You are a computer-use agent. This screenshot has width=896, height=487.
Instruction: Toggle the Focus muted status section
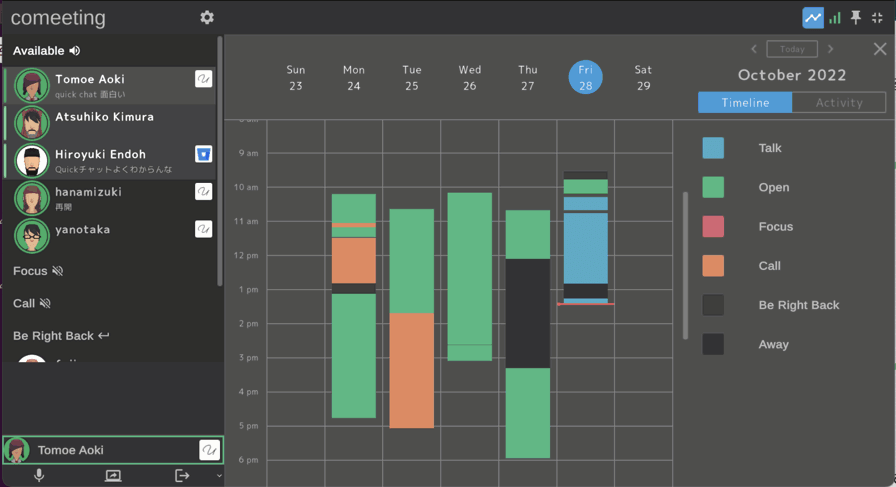click(x=38, y=271)
